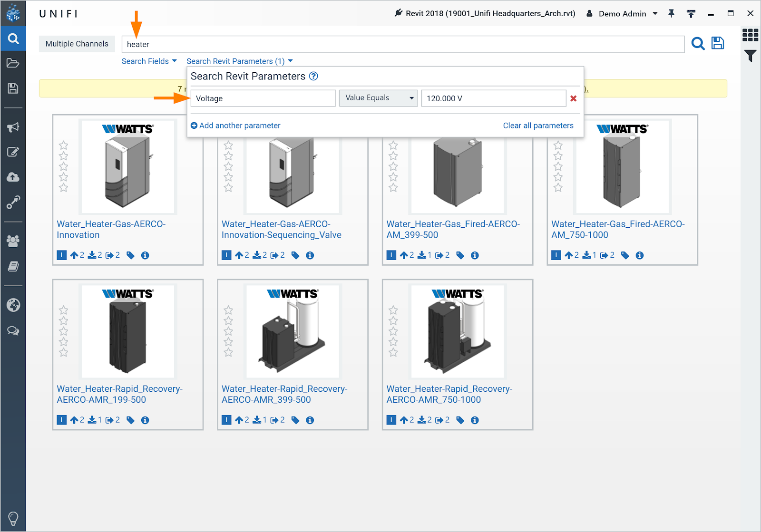Screen dimensions: 761x532
Task: Open the eyedropper tool icon in sidebar
Action: click(x=13, y=203)
